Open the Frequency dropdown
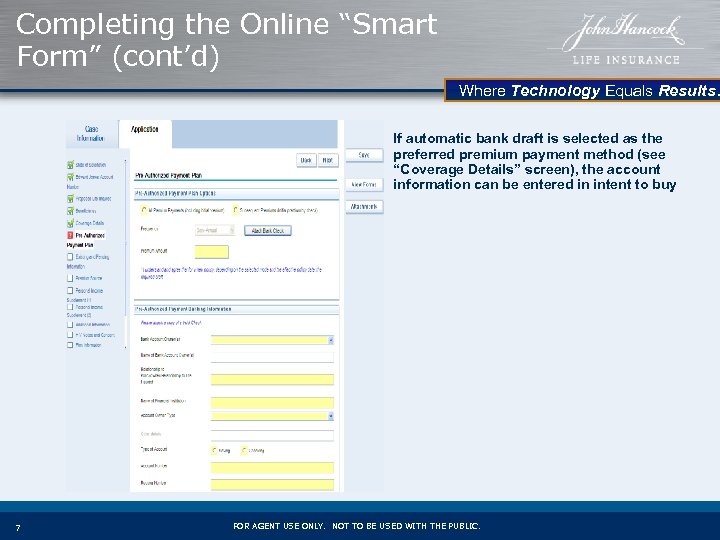This screenshot has height=540, width=720. coord(214,230)
